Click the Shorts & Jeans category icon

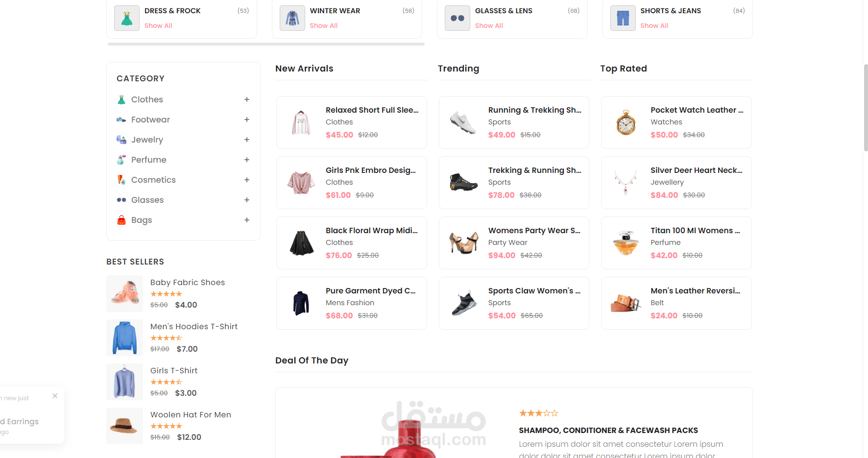(623, 19)
